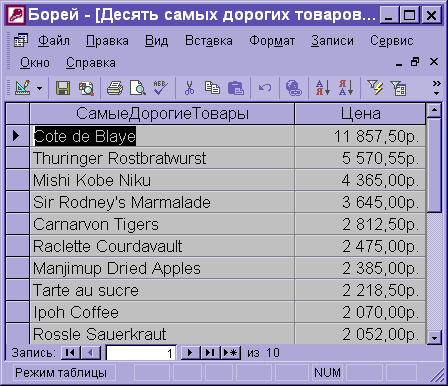Image resolution: width=448 pixels, height=386 pixels.
Task: Select the Cote de Blaye cell
Action: [162, 136]
